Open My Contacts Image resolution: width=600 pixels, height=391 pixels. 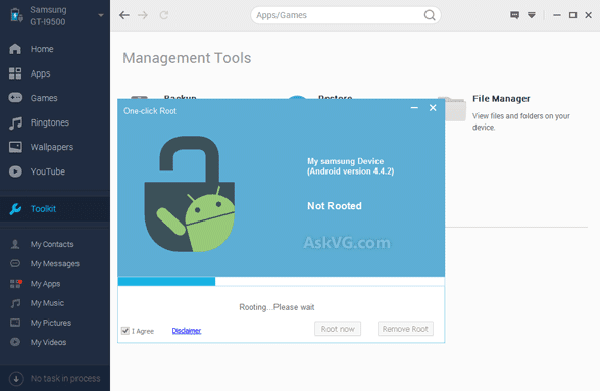pos(52,244)
